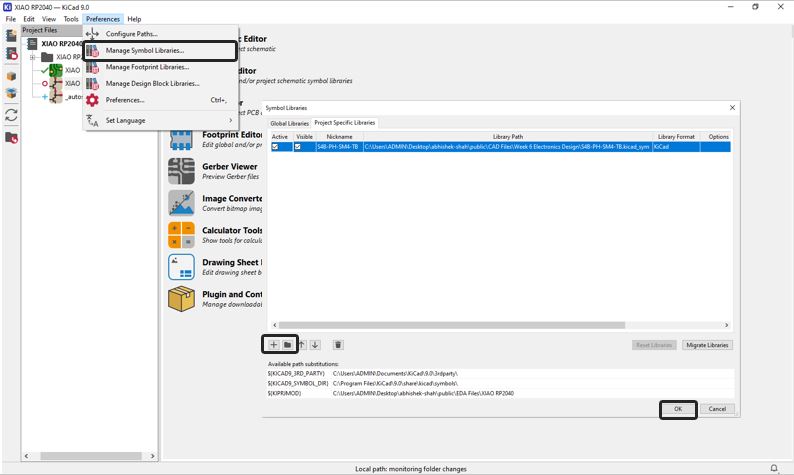
Task: Click the open project directory icon
Action: point(11,137)
